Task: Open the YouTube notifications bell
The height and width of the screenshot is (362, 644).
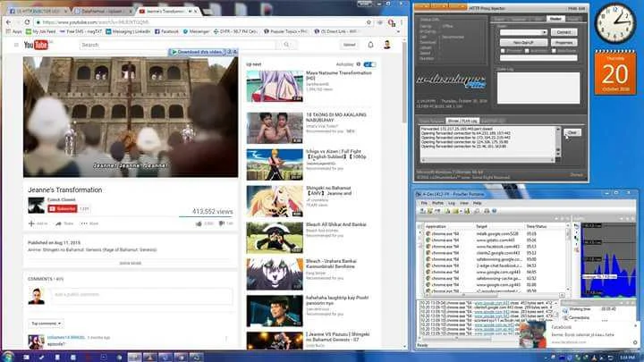Action: 370,45
